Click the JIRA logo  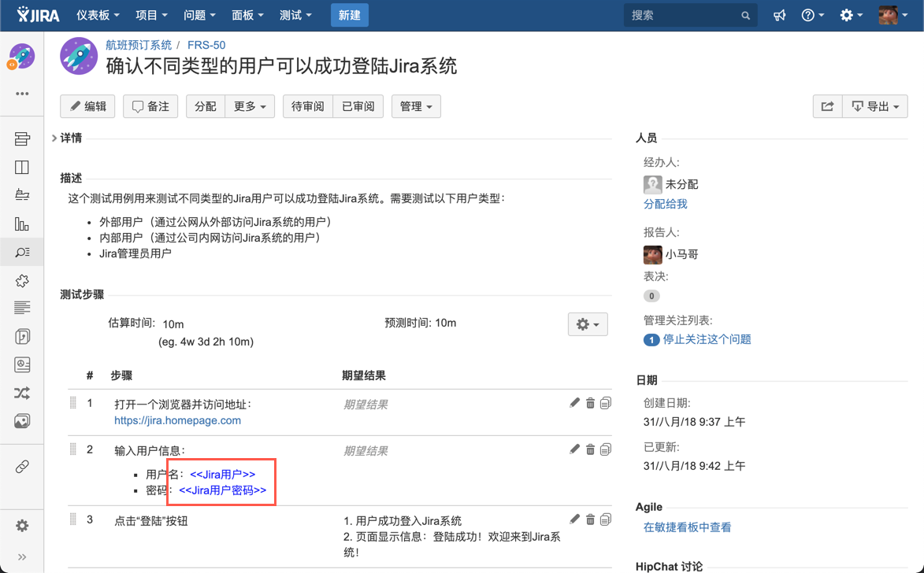(x=39, y=15)
